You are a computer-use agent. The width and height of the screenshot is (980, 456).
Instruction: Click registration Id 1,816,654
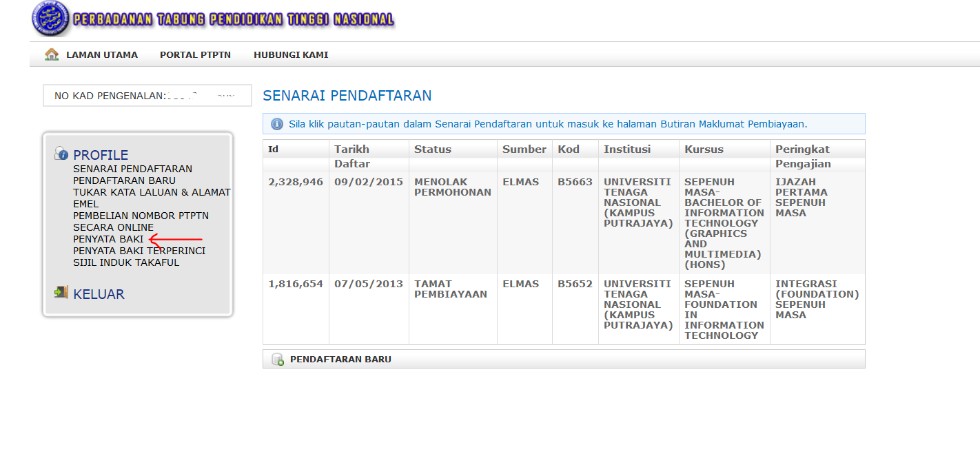point(296,284)
